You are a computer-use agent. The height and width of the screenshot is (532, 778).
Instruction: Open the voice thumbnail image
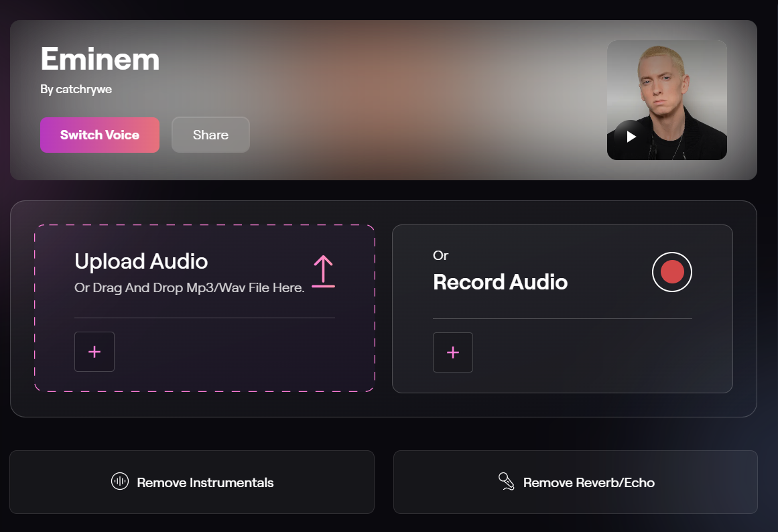pos(667,101)
